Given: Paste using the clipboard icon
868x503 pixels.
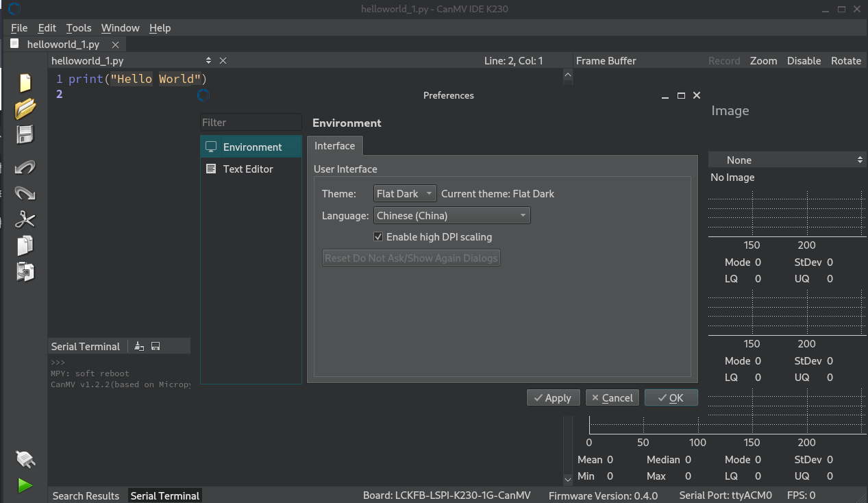Looking at the screenshot, I should coord(25,271).
